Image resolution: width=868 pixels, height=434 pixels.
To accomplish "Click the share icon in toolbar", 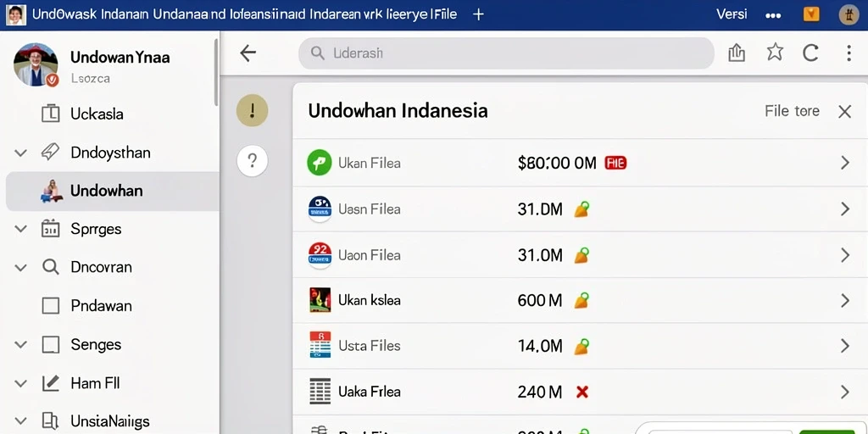I will click(x=737, y=53).
